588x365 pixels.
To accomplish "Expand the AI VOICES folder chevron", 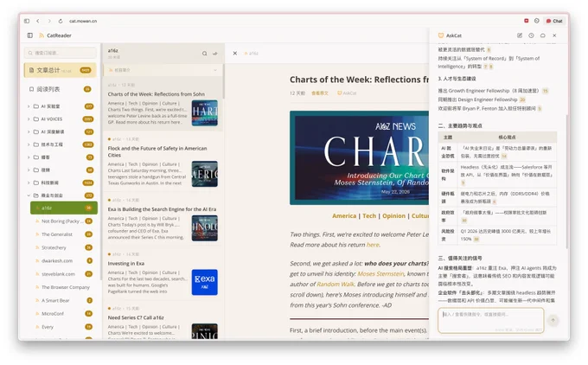I will [29, 119].
